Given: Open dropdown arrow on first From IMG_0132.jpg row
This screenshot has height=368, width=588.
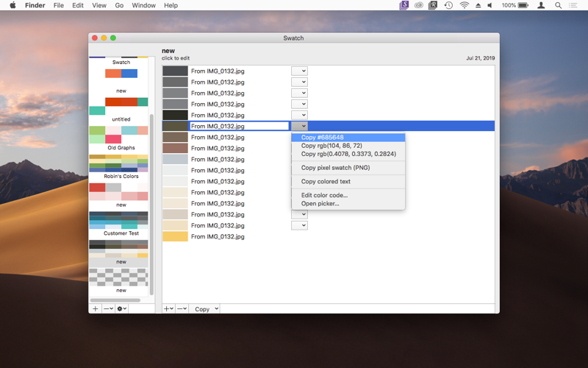Looking at the screenshot, I should (x=299, y=71).
